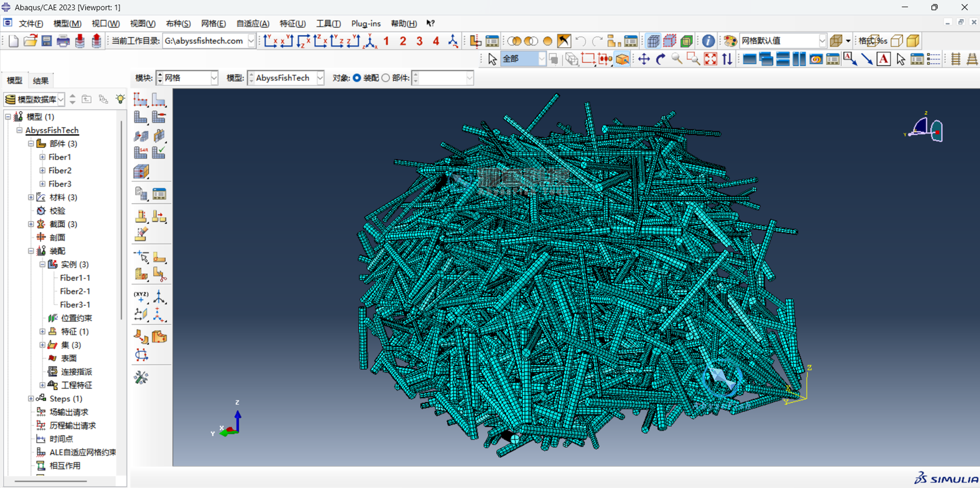
Task: Open a model database with folder icon
Action: point(30,41)
